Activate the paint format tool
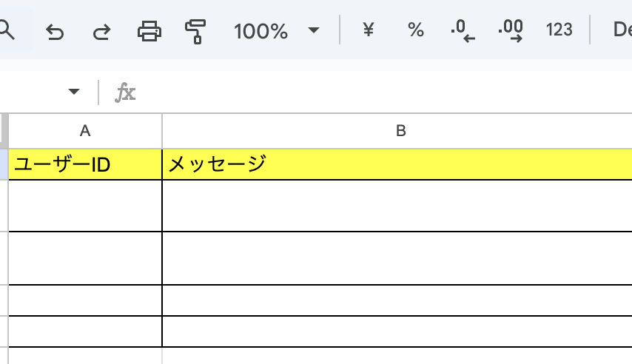 pyautogui.click(x=195, y=31)
